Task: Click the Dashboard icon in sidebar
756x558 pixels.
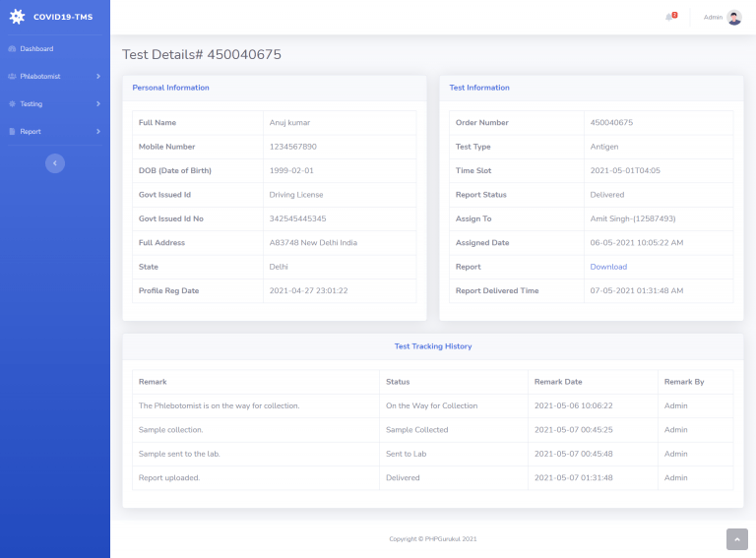Action: [12, 48]
